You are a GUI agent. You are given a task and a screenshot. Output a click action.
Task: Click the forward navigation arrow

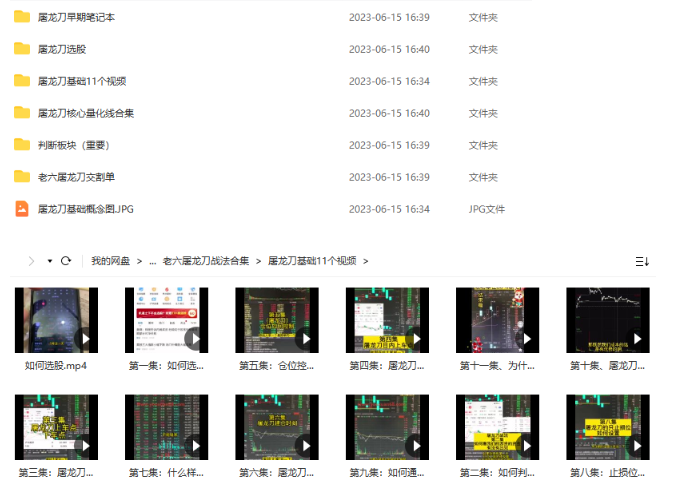[x=31, y=261]
